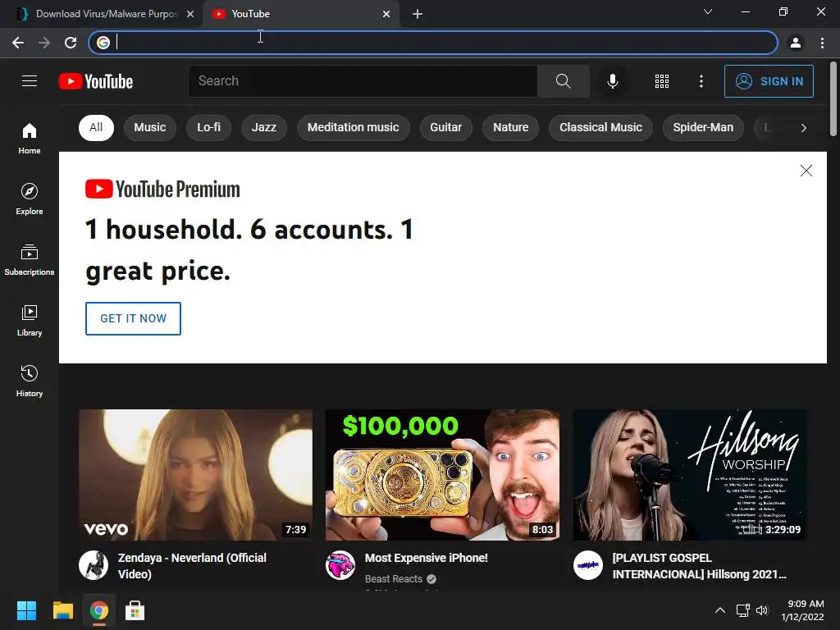Open Library in the sidebar
The image size is (840, 630).
click(x=30, y=321)
